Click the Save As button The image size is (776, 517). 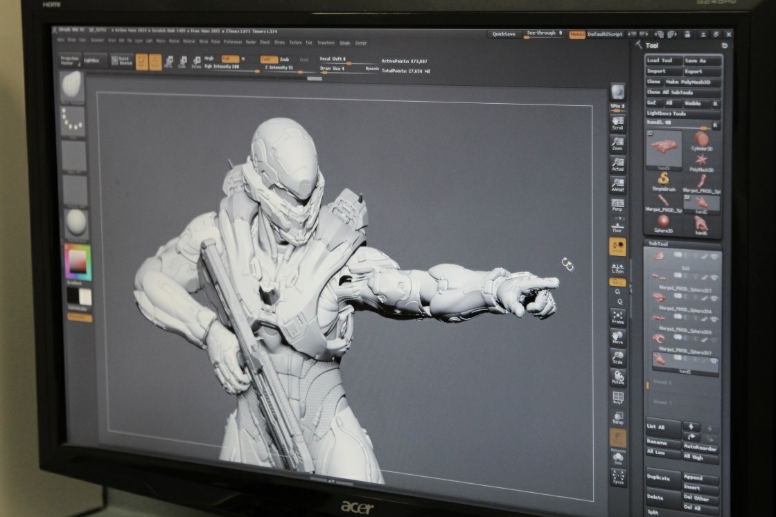[x=703, y=61]
